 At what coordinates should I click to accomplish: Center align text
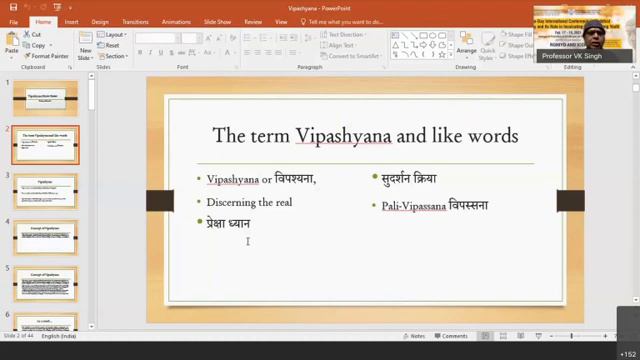[258, 53]
